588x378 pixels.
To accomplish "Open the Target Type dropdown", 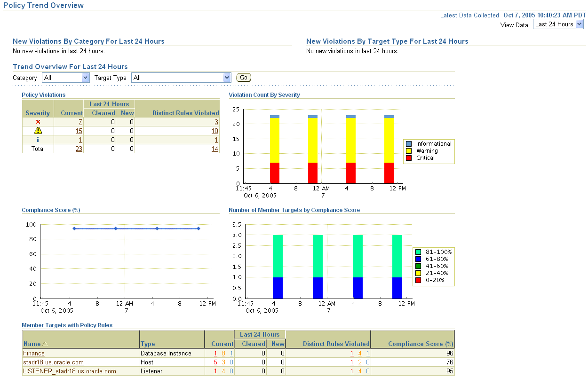I will 227,77.
